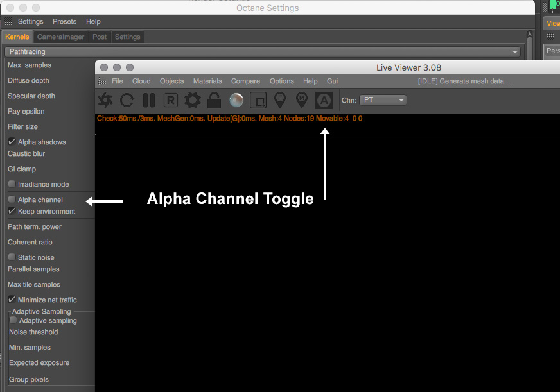The image size is (560, 392).
Task: Click the Max tile samples label
Action: [x=34, y=285]
